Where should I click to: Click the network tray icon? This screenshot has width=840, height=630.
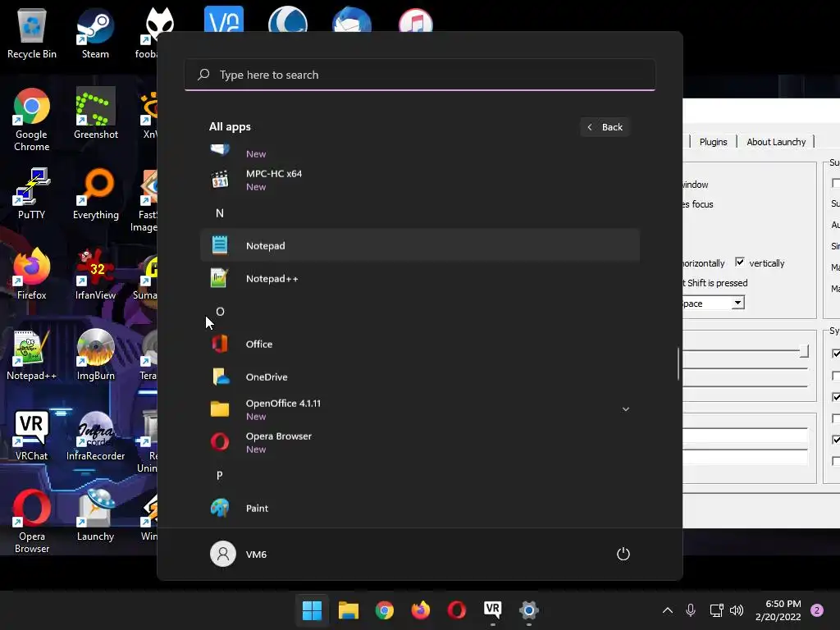716,610
